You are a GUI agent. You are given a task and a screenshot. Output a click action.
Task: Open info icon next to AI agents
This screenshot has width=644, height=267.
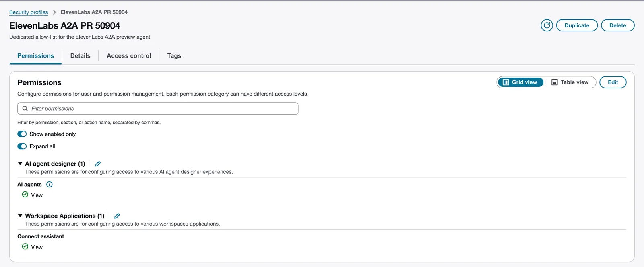pos(50,185)
